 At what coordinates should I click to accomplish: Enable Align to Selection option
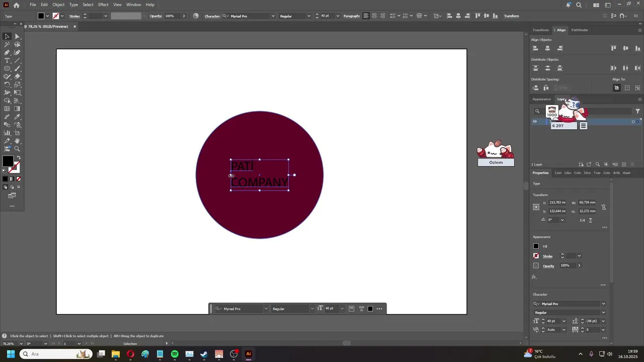click(627, 88)
